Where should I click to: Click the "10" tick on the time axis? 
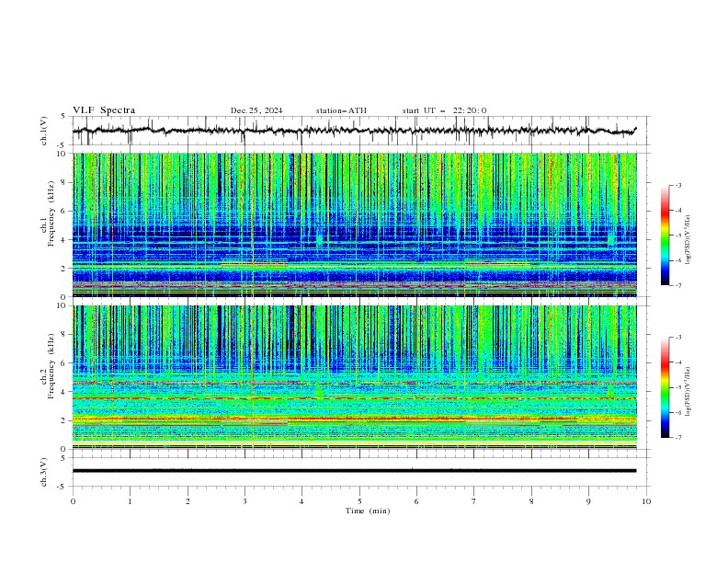pyautogui.click(x=646, y=501)
